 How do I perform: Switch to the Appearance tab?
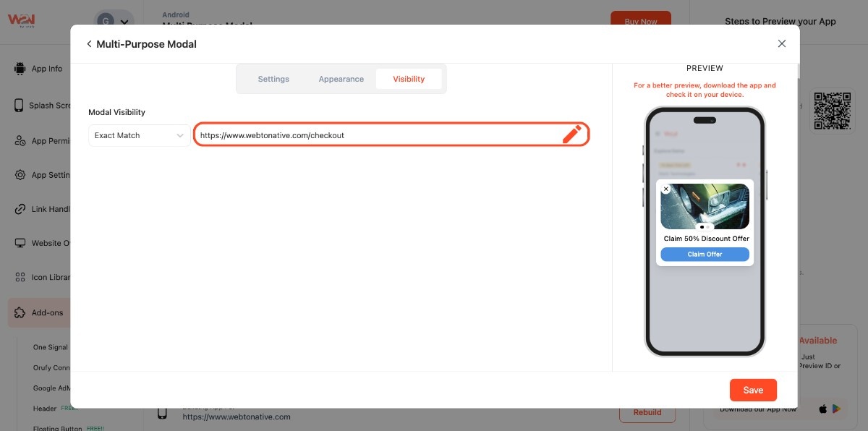click(341, 79)
